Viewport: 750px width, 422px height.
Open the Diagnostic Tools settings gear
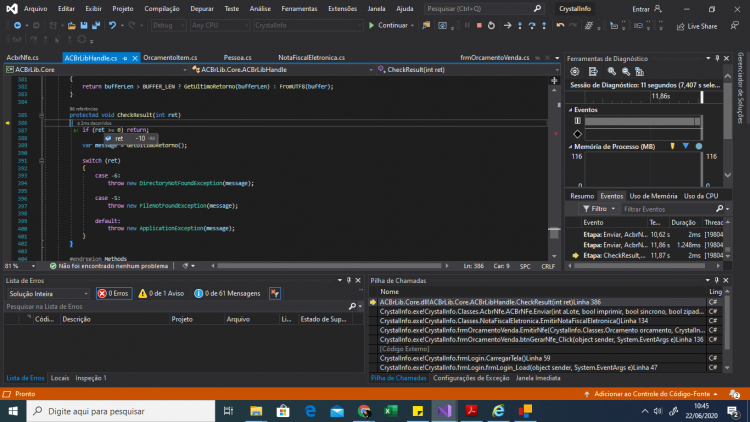(x=574, y=72)
